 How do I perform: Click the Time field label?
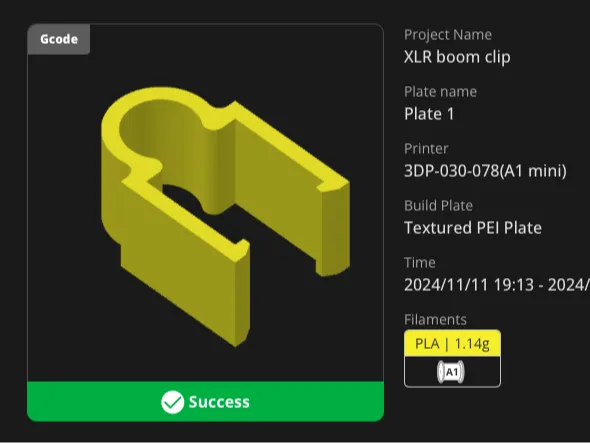tap(420, 263)
